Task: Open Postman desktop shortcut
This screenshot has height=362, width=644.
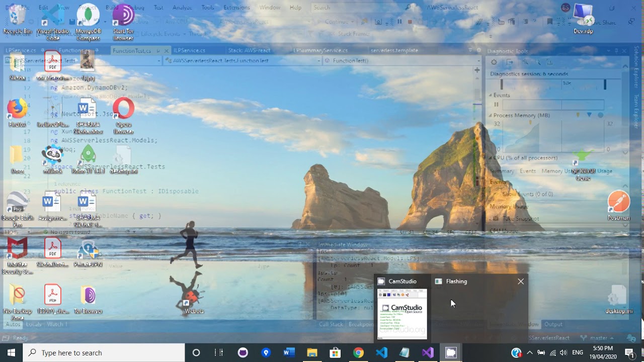Action: point(618,205)
